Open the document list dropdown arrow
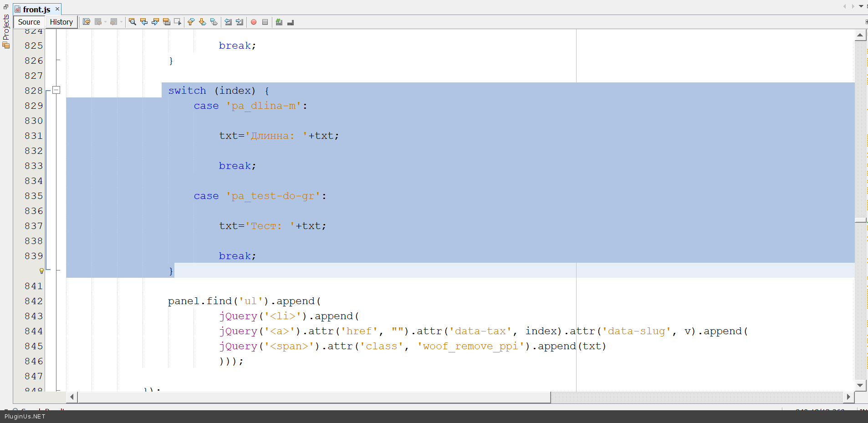The height and width of the screenshot is (423, 868). [861, 6]
